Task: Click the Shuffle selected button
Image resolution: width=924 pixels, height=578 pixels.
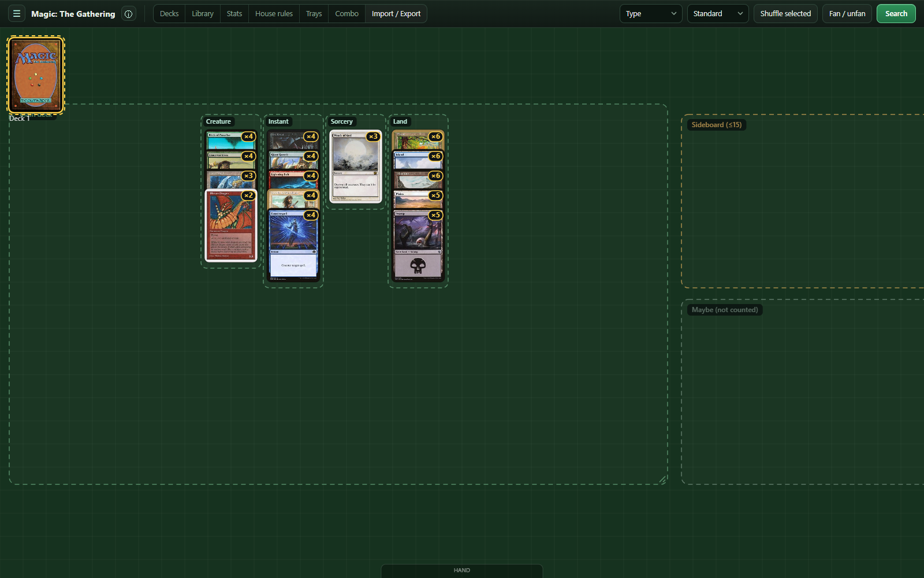Action: click(x=785, y=14)
